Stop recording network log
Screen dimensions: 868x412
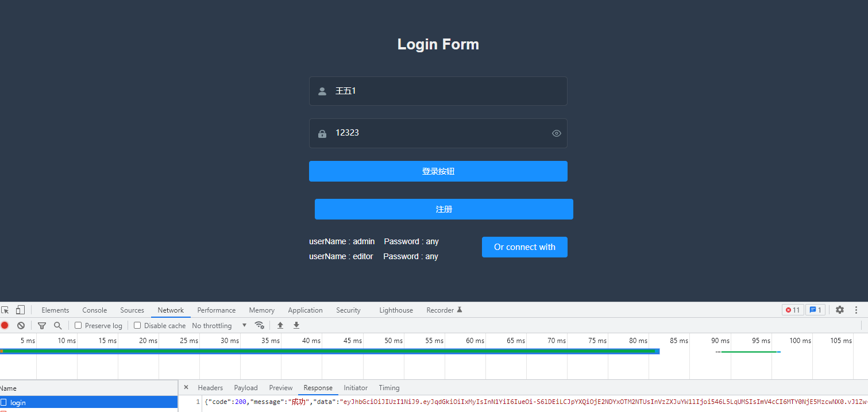[x=5, y=325]
